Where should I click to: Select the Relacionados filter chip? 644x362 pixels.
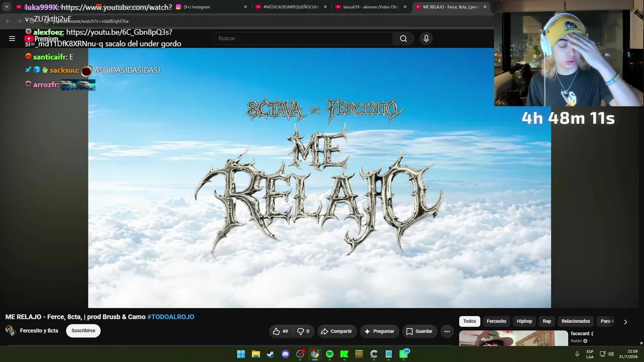click(576, 321)
